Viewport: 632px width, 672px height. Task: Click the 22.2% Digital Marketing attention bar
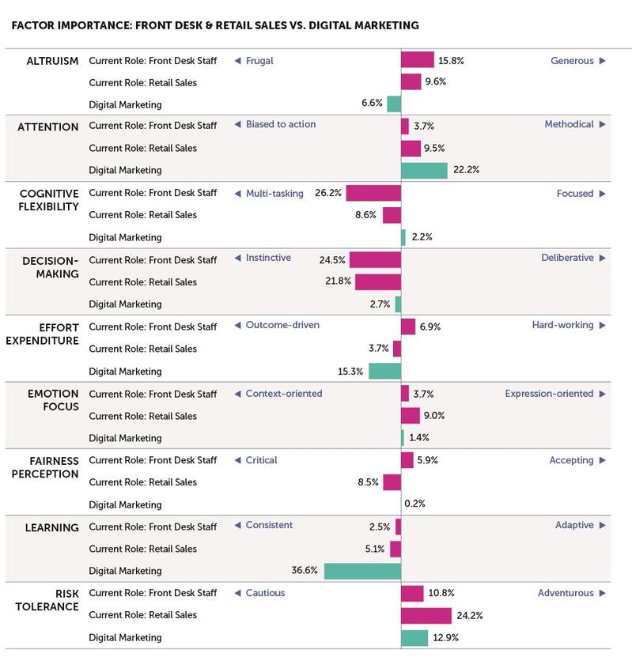tap(425, 171)
